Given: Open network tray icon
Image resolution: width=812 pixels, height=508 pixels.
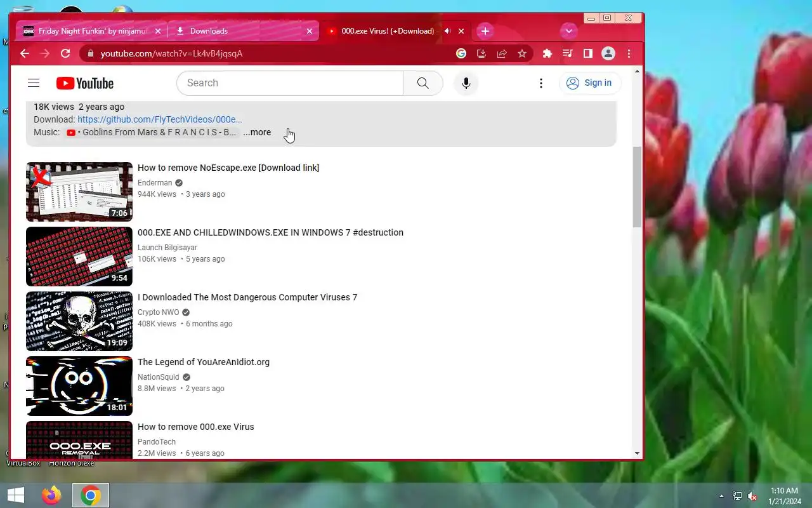Looking at the screenshot, I should pos(737,496).
